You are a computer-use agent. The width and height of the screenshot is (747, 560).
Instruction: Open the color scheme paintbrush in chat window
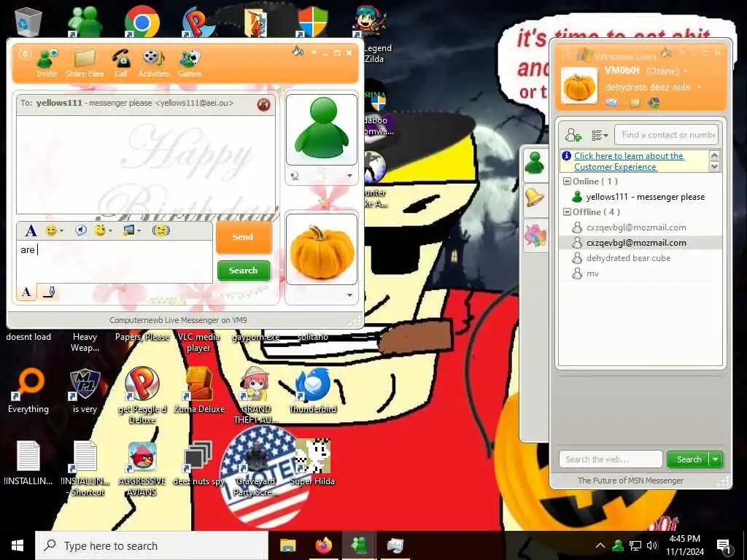tap(298, 51)
